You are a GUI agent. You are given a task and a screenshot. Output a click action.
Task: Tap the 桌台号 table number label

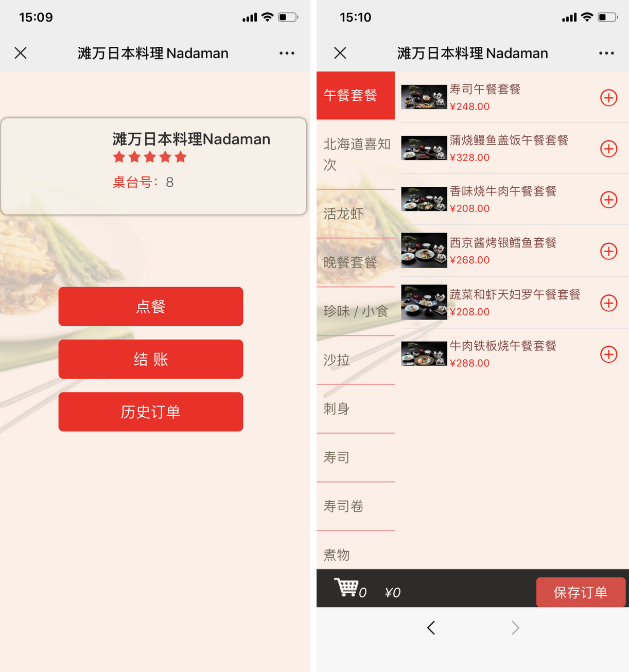[135, 182]
